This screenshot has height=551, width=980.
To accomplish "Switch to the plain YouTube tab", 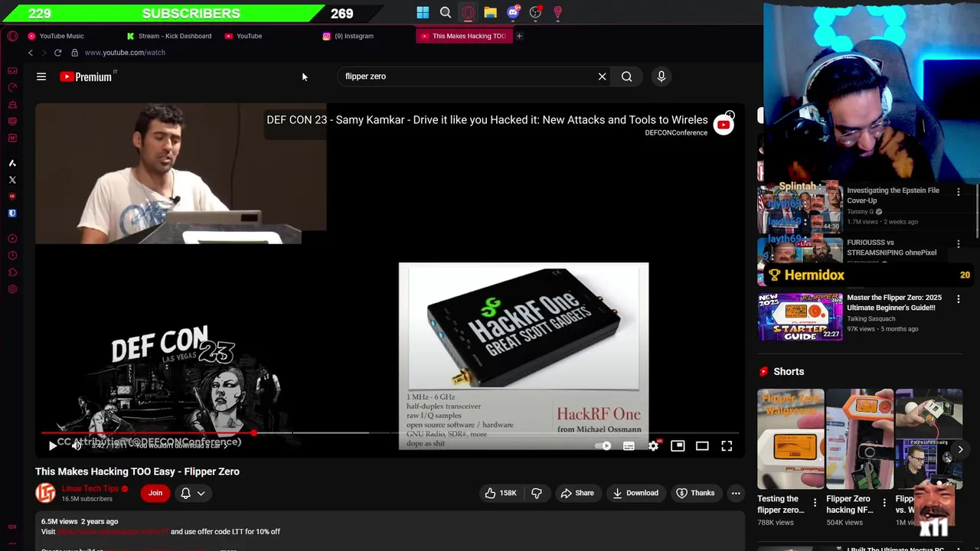I will pos(249,36).
